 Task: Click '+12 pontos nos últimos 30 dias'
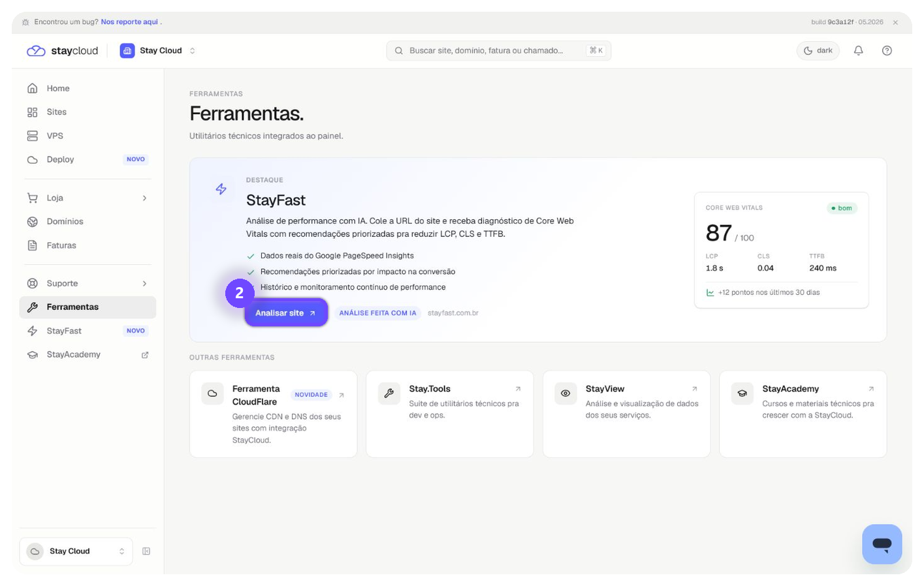pyautogui.click(x=769, y=292)
